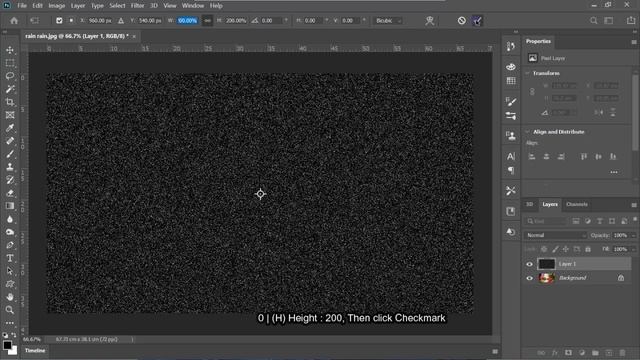Viewport: 640px width, 360px height.
Task: Click the Home icon in options bar
Action: [x=14, y=20]
